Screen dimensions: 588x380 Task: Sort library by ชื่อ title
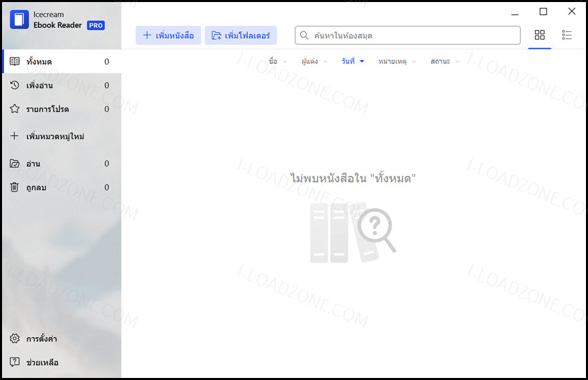[x=278, y=61]
